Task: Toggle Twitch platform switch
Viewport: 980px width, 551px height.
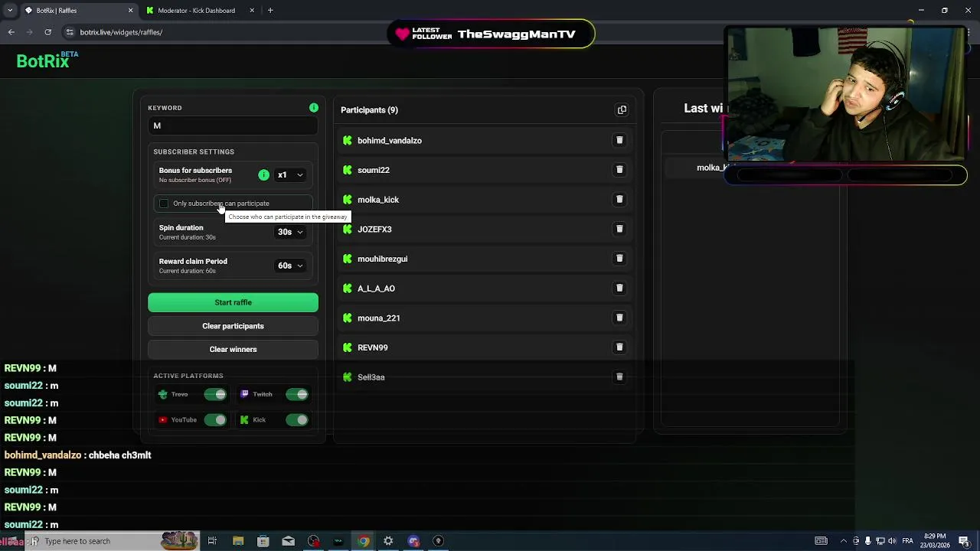Action: click(x=297, y=394)
